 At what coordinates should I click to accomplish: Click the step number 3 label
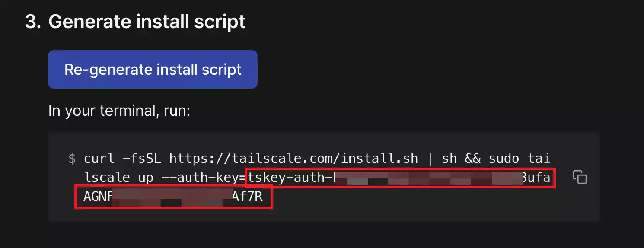(32, 22)
